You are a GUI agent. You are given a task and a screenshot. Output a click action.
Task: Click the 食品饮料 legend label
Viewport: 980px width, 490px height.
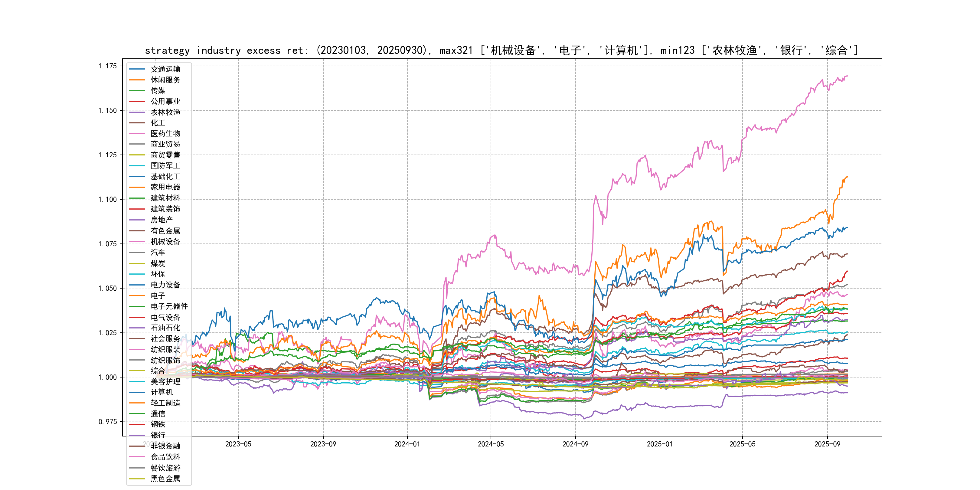[x=165, y=457]
